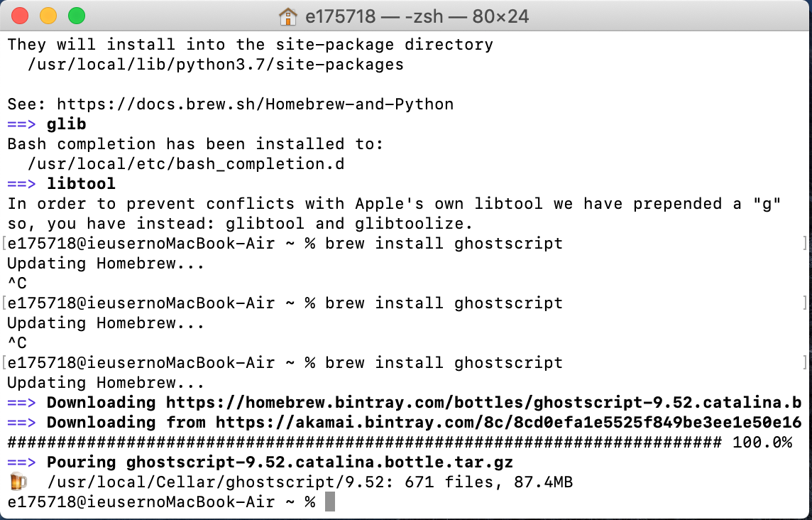Click the blue arrow before glib
This screenshot has width=812, height=520.
(x=21, y=124)
